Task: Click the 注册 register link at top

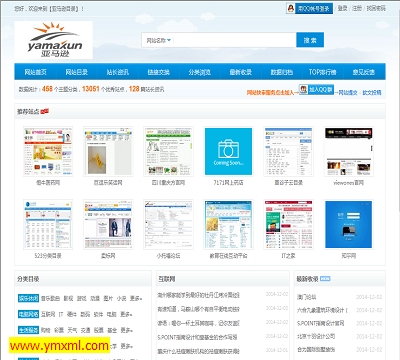Action: pos(357,8)
